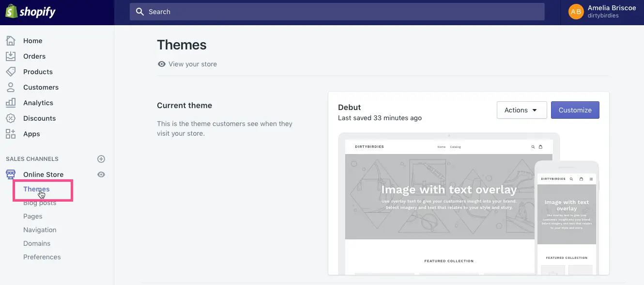644x285 pixels.
Task: Click the Customers person icon
Action: tap(11, 87)
